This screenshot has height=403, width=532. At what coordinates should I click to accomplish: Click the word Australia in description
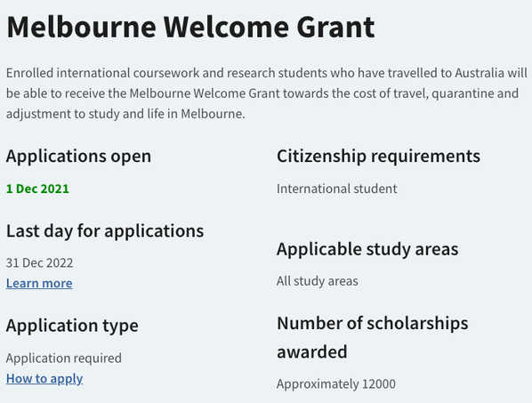(x=480, y=73)
